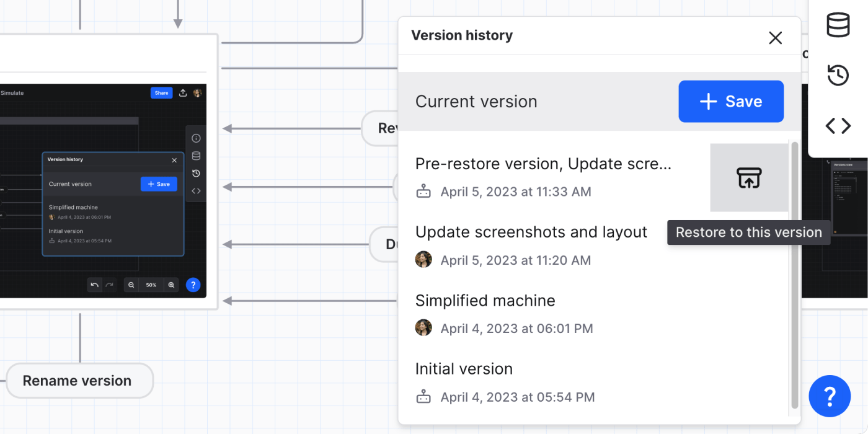Select the 'Pre-restore version' entry in the list
This screenshot has width=868, height=434.
(542, 164)
